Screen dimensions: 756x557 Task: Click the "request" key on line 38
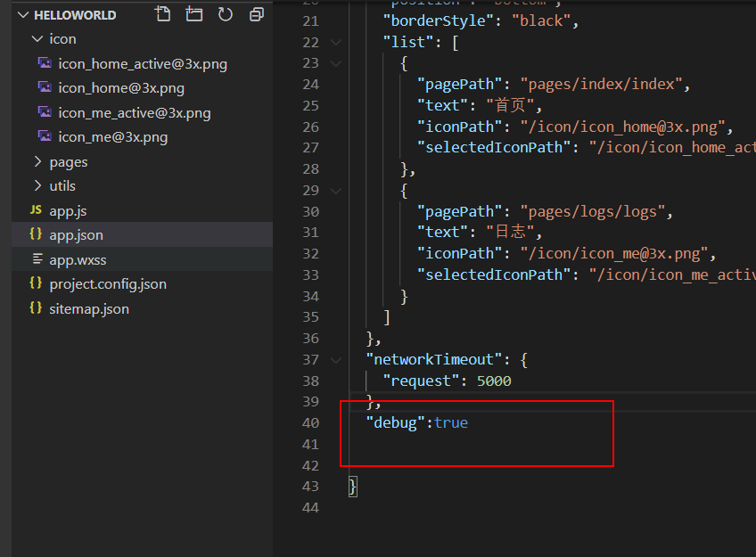(x=421, y=381)
